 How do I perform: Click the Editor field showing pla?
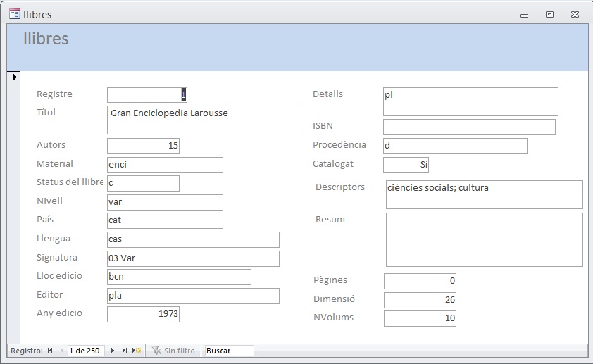point(193,296)
